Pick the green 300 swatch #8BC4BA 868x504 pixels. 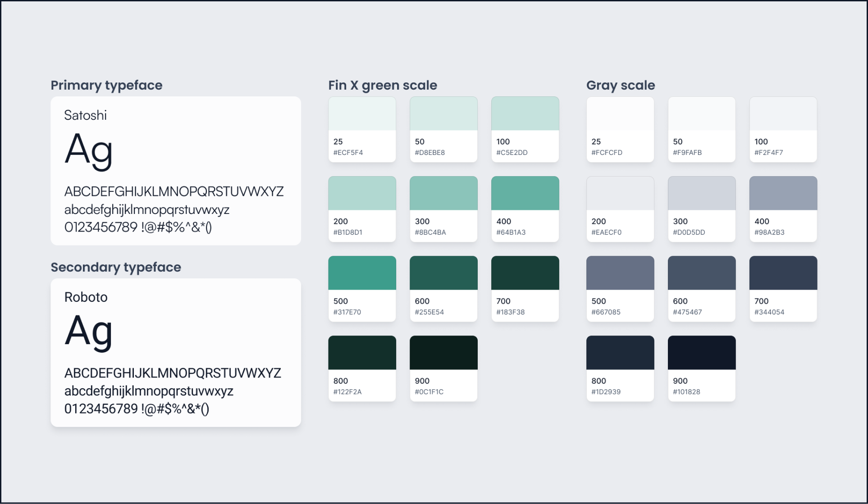[443, 193]
